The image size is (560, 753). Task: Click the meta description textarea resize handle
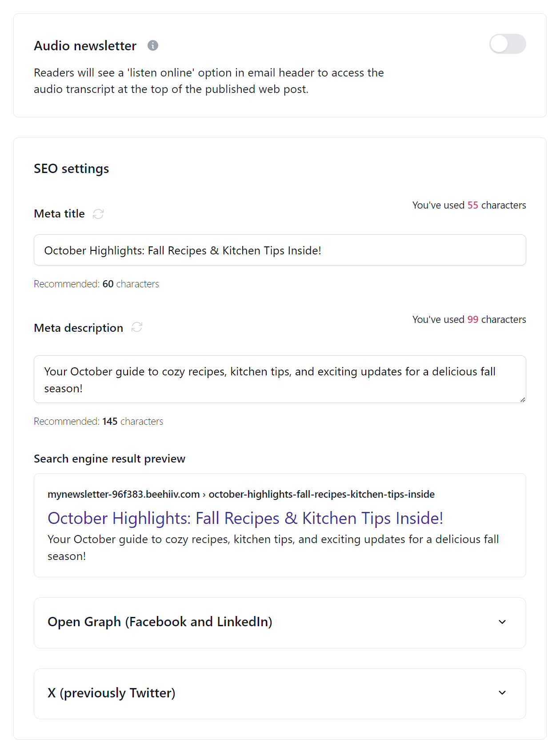(523, 400)
